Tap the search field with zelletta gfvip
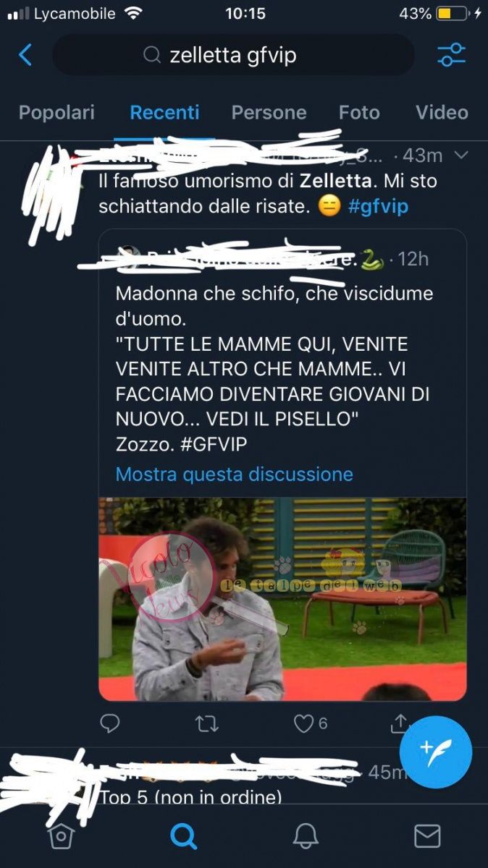Image resolution: width=488 pixels, height=868 pixels. [x=233, y=55]
